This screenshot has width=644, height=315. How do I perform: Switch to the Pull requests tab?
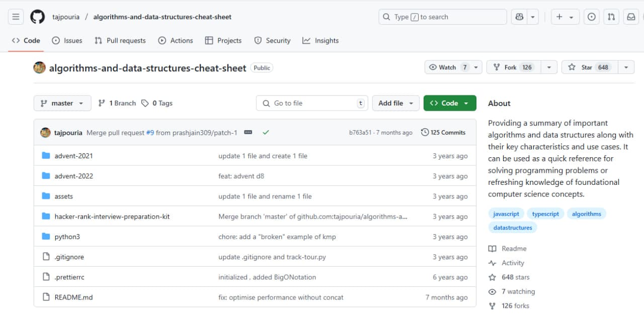point(120,41)
